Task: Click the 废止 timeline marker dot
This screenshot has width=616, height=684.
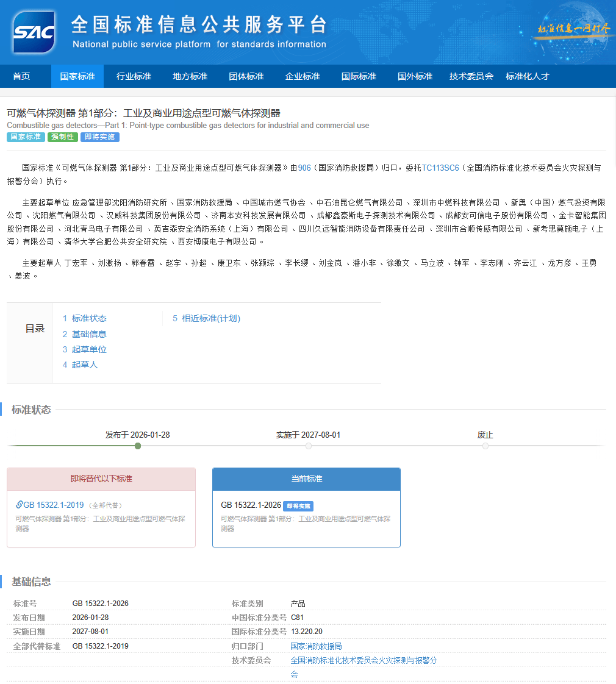Action: point(485,446)
